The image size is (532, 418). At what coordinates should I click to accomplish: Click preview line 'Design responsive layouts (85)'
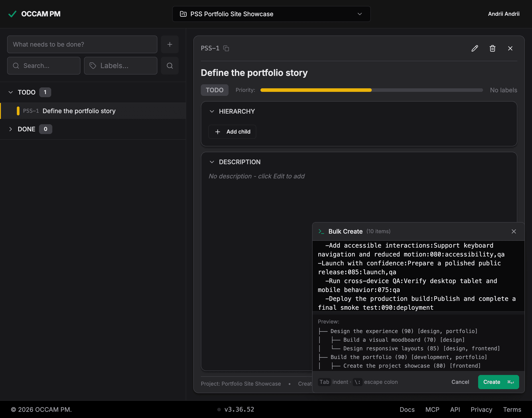coord(421,348)
